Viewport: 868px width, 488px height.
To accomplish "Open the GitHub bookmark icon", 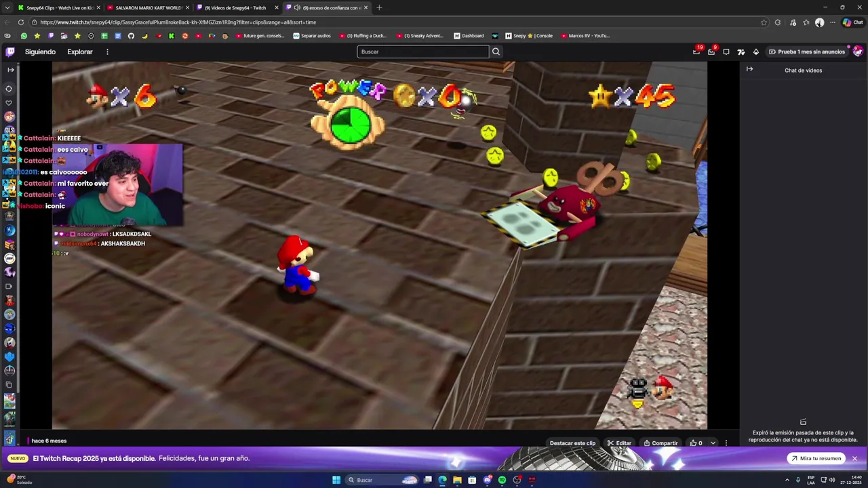I will [x=131, y=36].
